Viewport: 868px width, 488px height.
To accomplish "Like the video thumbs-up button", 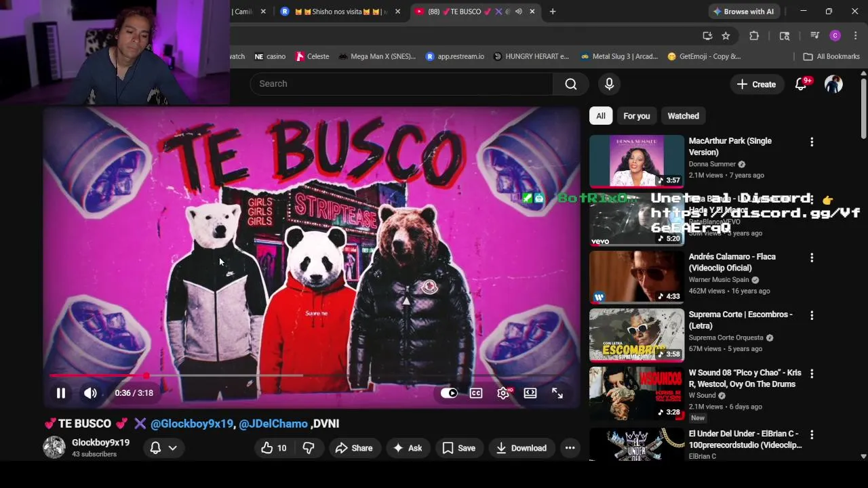I will (274, 448).
